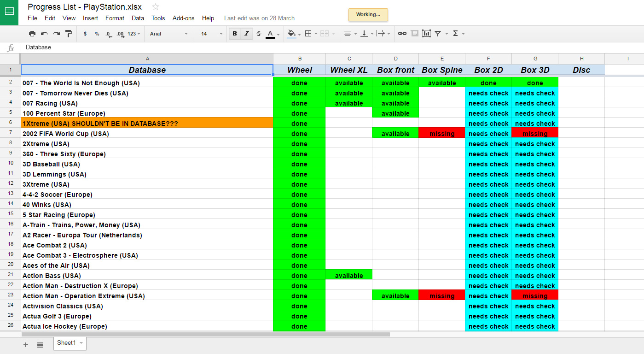Select Box 2D done cell for 007 World Is Not Enough
The image size is (644, 354).
tap(488, 83)
